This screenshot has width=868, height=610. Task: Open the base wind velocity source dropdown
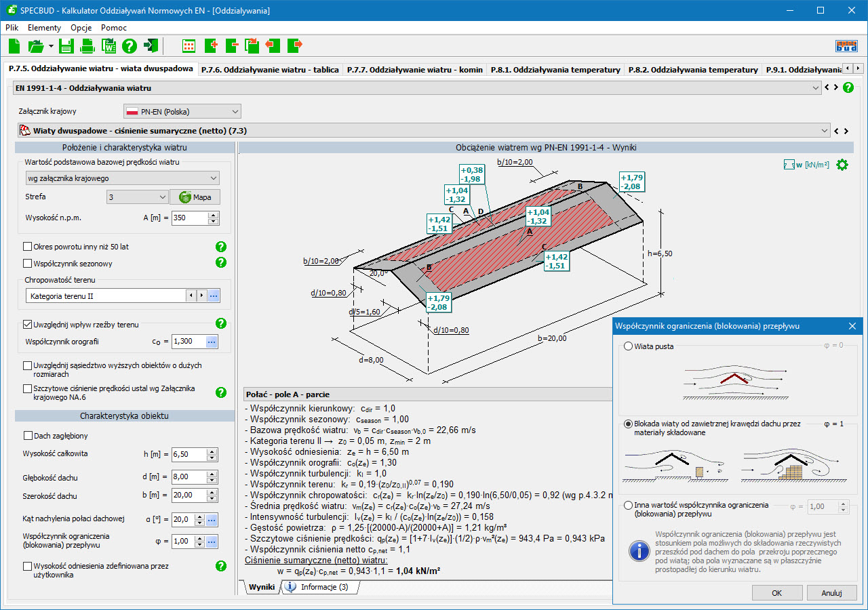(123, 178)
